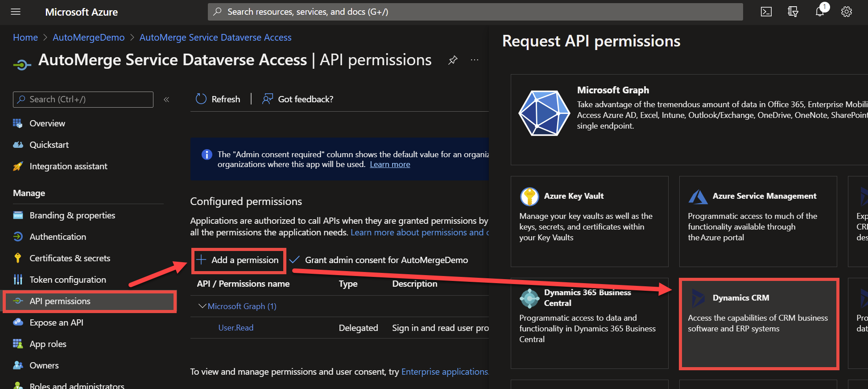This screenshot has width=868, height=389.
Task: Open Token configuration
Action: point(68,280)
